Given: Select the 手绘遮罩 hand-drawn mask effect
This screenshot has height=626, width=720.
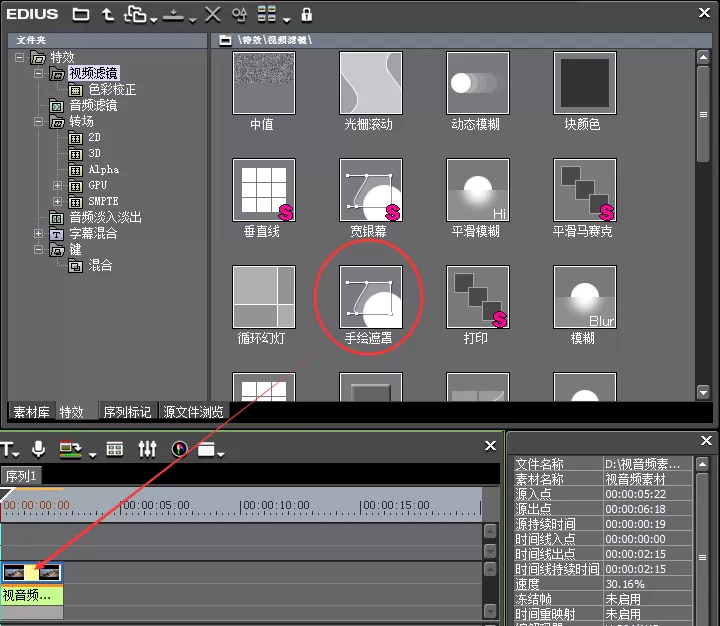Looking at the screenshot, I should pyautogui.click(x=371, y=297).
